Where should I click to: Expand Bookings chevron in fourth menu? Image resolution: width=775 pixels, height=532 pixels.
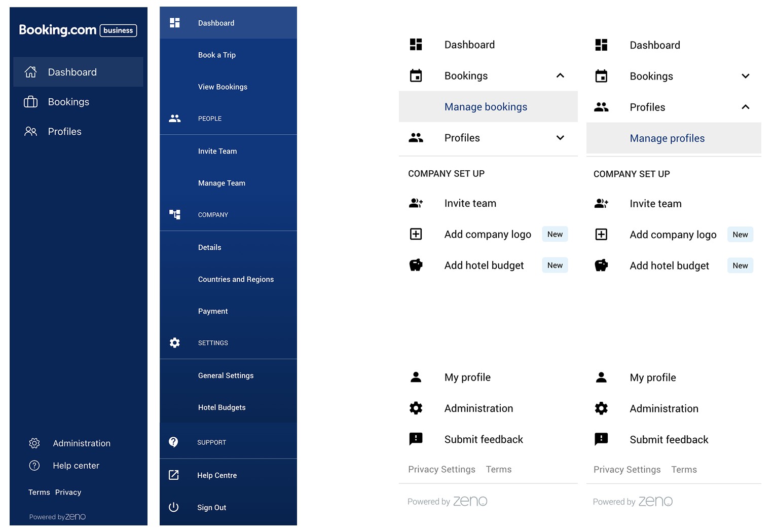[x=746, y=76]
